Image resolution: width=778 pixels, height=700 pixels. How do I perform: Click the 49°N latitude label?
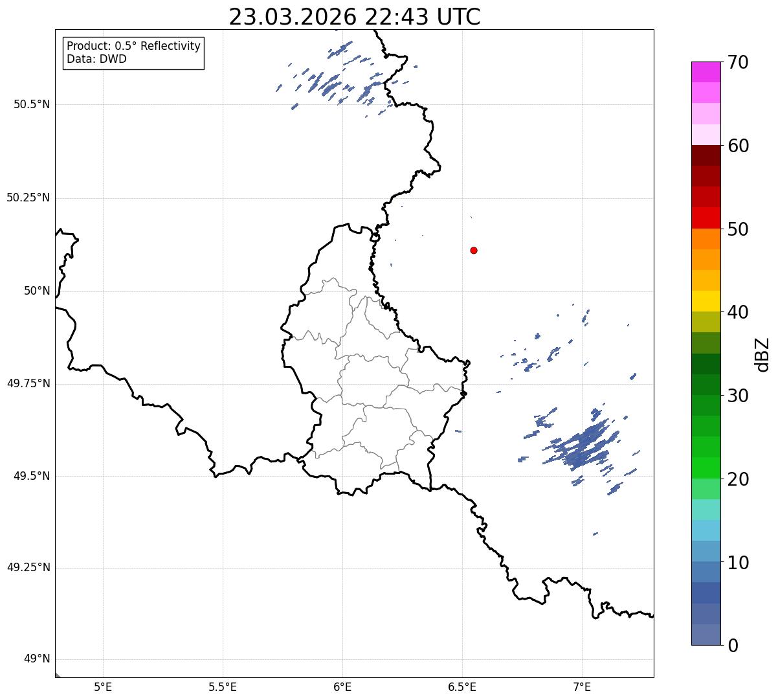tap(37, 659)
